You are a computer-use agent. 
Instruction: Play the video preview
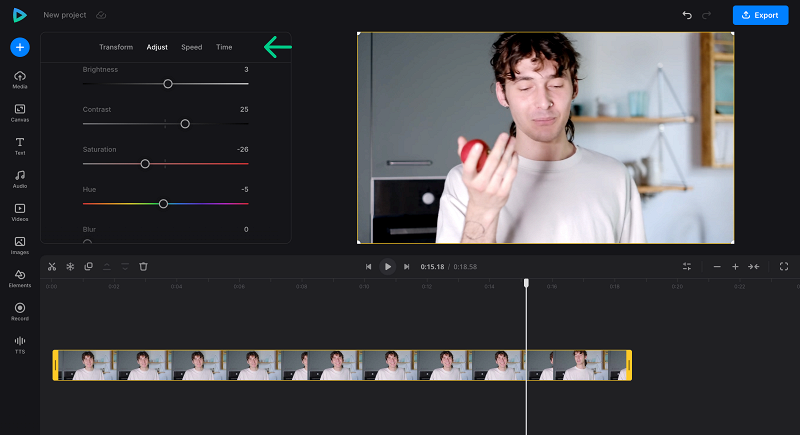click(388, 267)
